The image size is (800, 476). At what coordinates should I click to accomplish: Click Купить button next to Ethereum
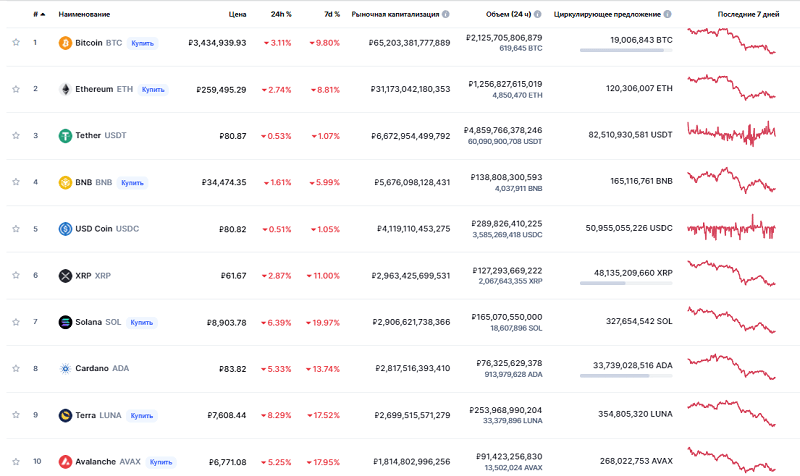click(153, 89)
